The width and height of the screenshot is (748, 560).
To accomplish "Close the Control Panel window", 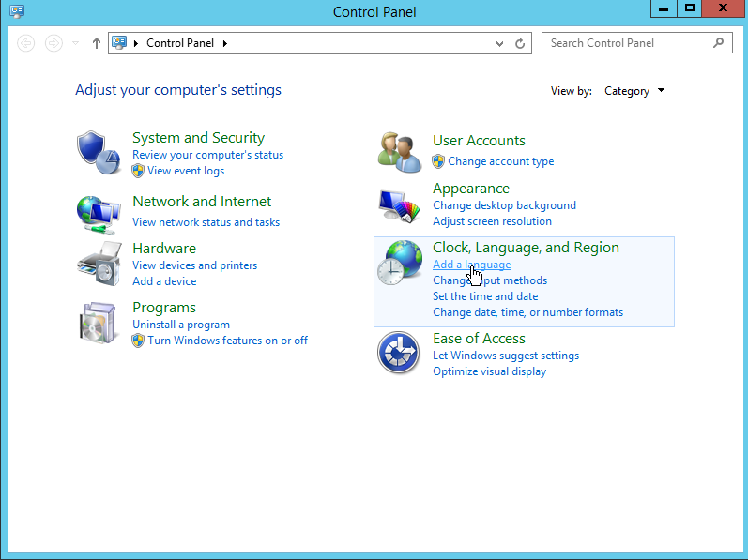I will pyautogui.click(x=724, y=8).
